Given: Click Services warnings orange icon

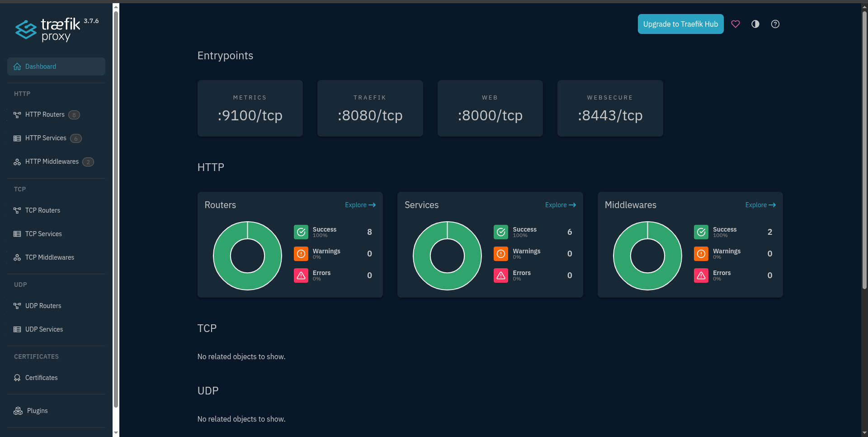Looking at the screenshot, I should tap(501, 254).
